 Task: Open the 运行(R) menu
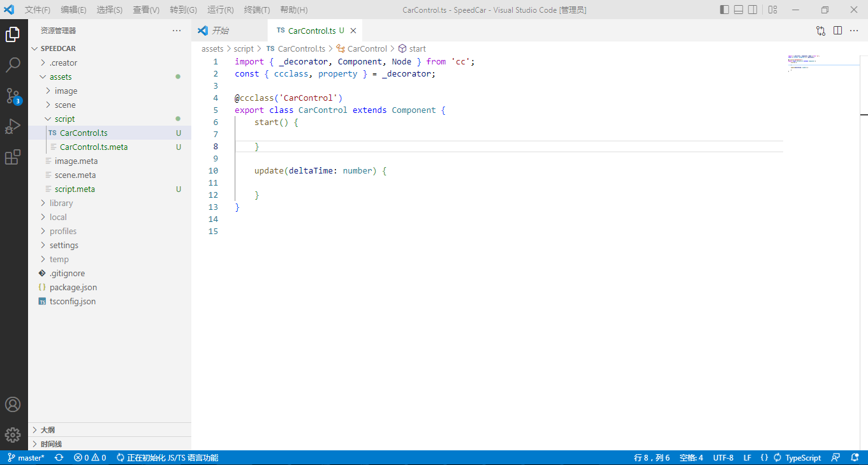tap(221, 10)
